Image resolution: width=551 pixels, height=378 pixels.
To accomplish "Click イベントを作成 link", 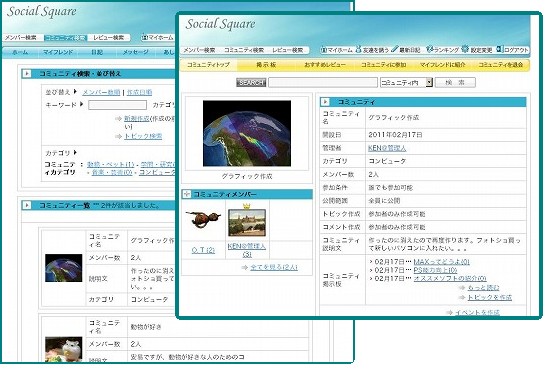I will (477, 312).
